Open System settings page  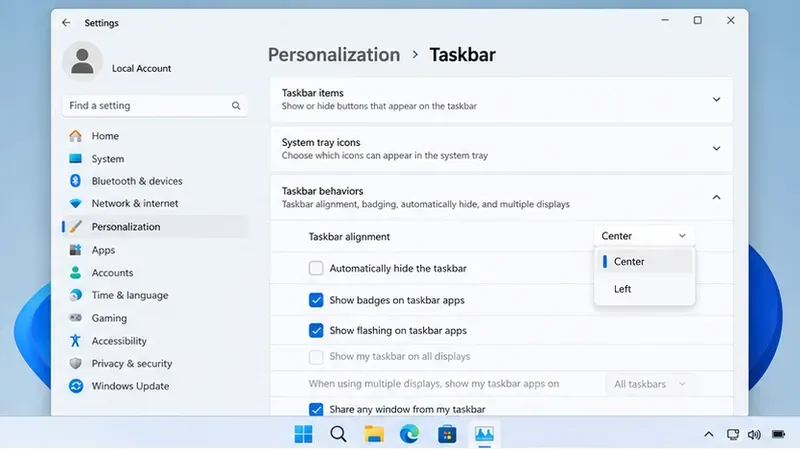pos(155,159)
